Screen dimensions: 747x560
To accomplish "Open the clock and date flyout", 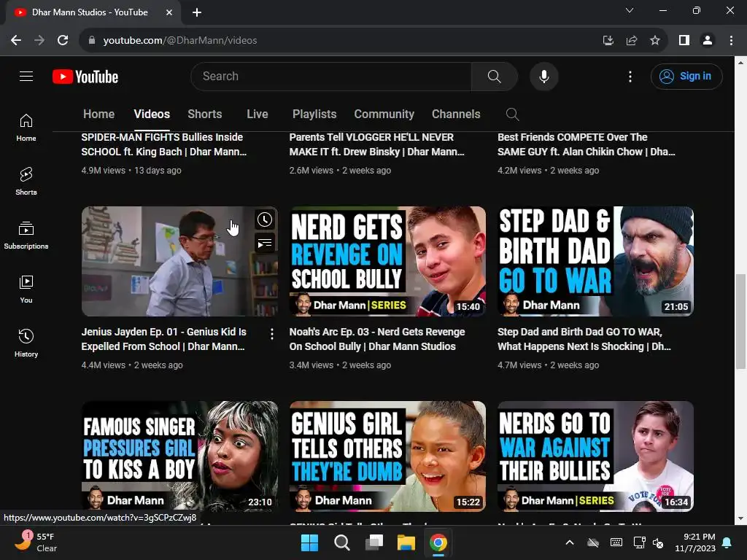I will coord(695,542).
